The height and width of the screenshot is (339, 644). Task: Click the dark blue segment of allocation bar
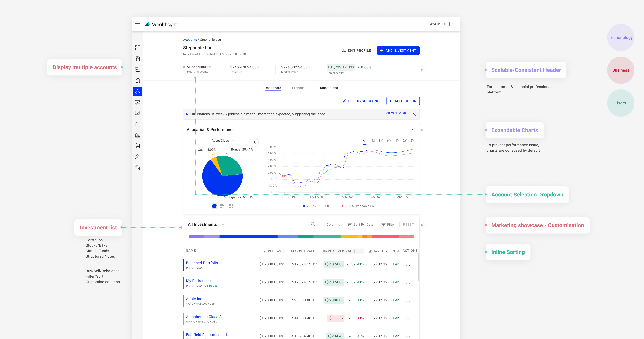tap(248, 236)
